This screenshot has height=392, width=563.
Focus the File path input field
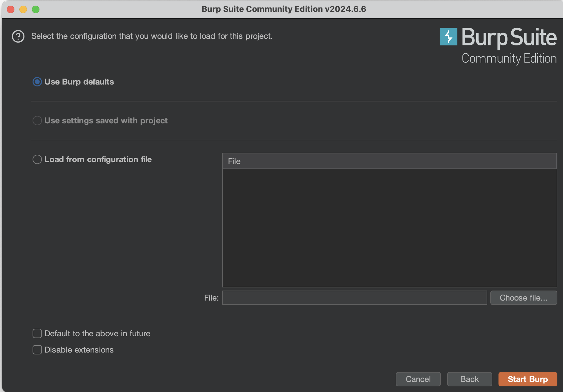click(x=354, y=298)
